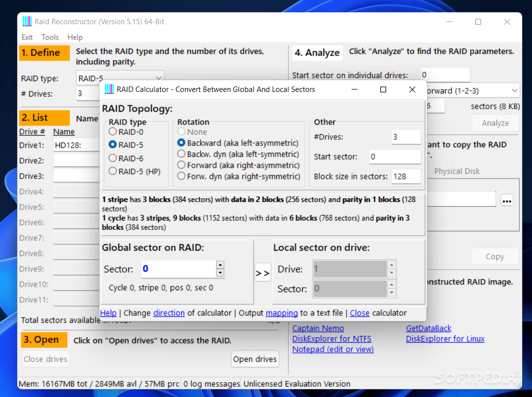The height and width of the screenshot is (397, 532).
Task: Click the browse ellipsis button
Action: (507, 200)
